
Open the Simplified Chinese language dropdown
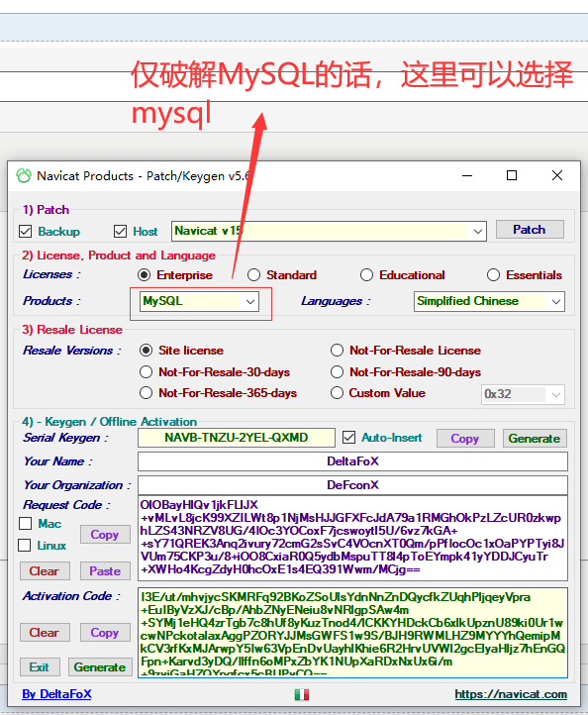pyautogui.click(x=556, y=301)
